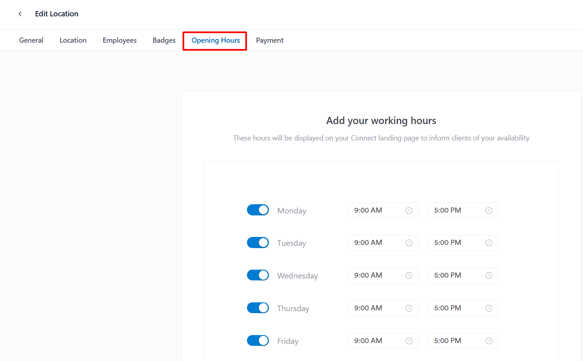Switch to the Payment tab
The image size is (583, 361).
[x=270, y=40]
